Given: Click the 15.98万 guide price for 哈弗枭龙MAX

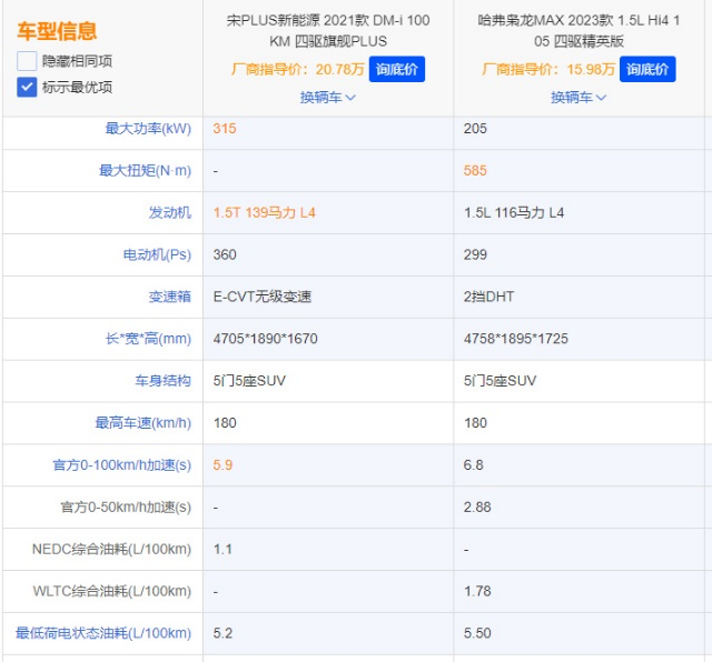Looking at the screenshot, I should (x=590, y=69).
